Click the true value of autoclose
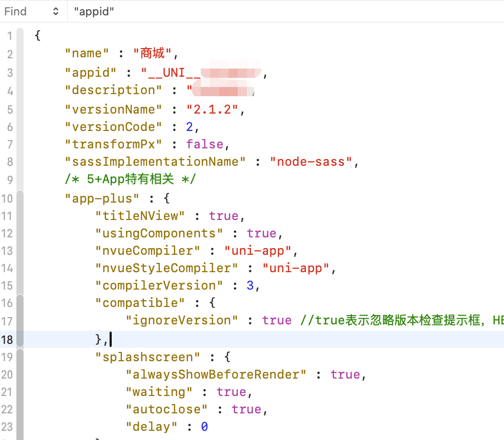504x440 pixels. pos(246,409)
